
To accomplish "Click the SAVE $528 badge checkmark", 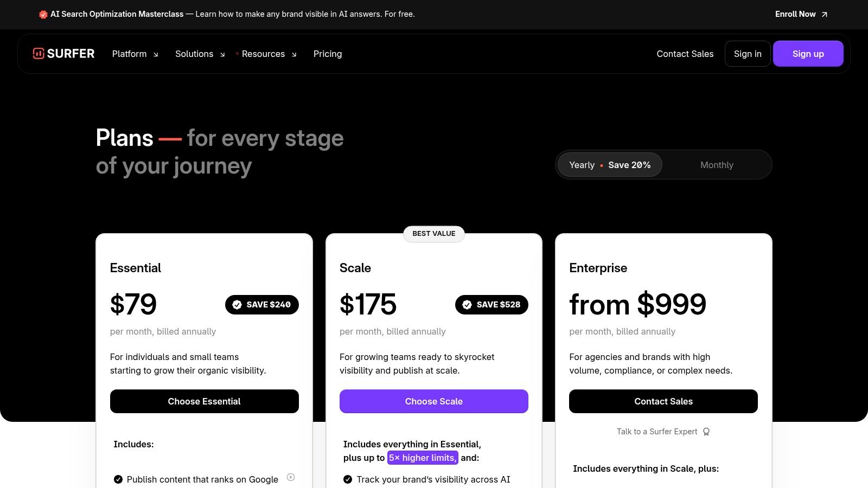I will (x=467, y=305).
